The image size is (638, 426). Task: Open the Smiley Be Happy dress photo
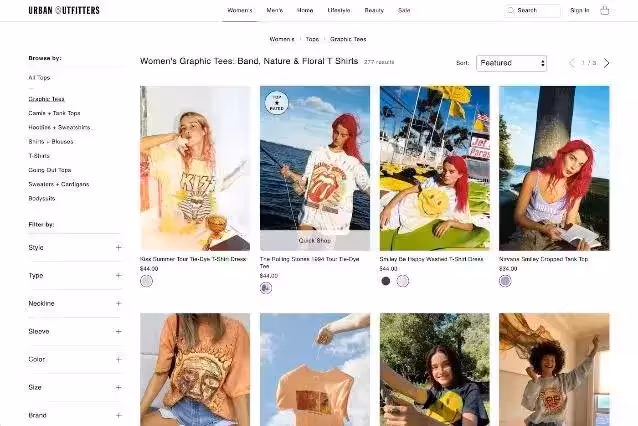click(434, 168)
